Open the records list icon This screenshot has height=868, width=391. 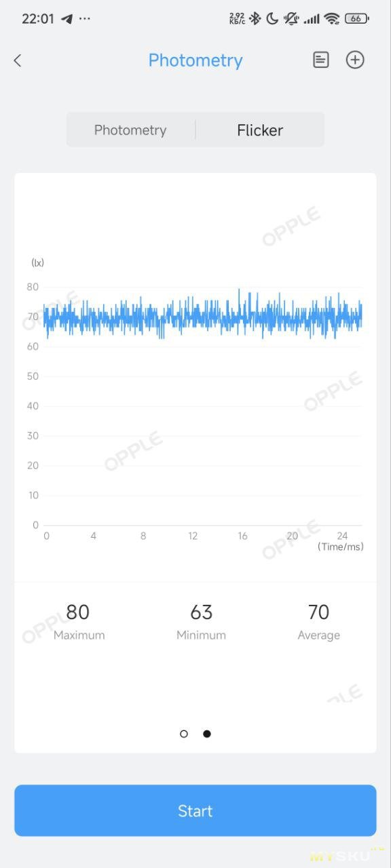click(320, 60)
